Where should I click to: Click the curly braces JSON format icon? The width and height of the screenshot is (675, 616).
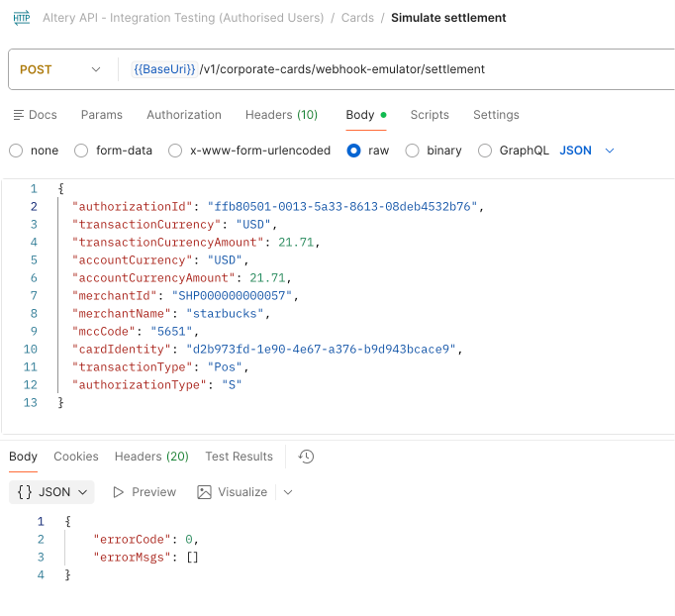25,492
